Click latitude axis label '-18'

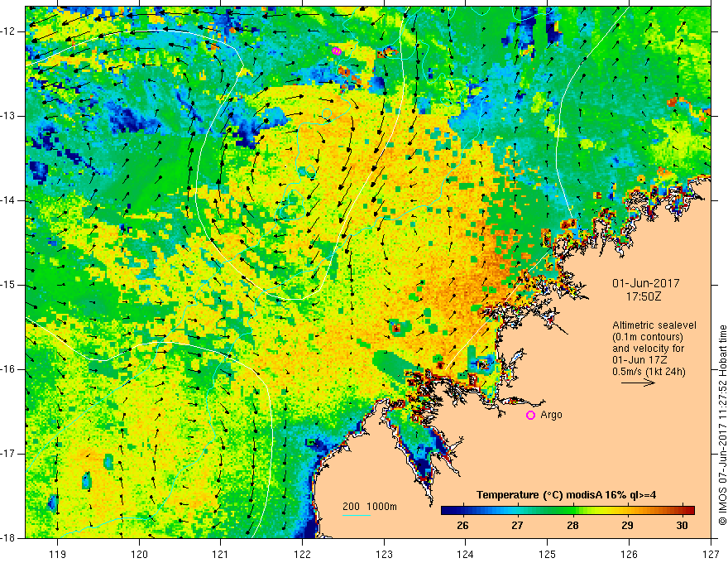pos(9,538)
